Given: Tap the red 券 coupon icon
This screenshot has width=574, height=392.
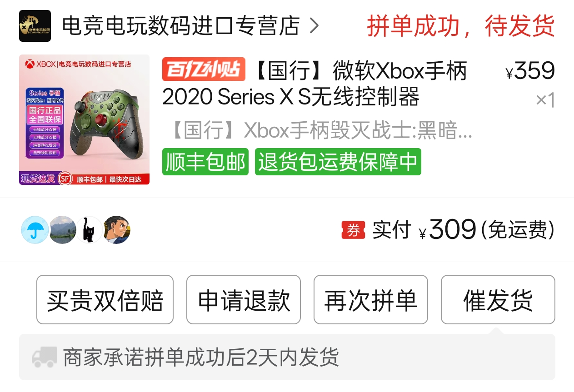Looking at the screenshot, I should point(353,230).
